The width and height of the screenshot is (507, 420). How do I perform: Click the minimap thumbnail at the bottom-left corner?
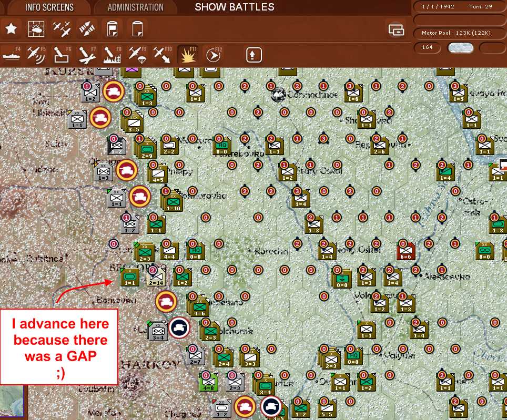click(12, 402)
